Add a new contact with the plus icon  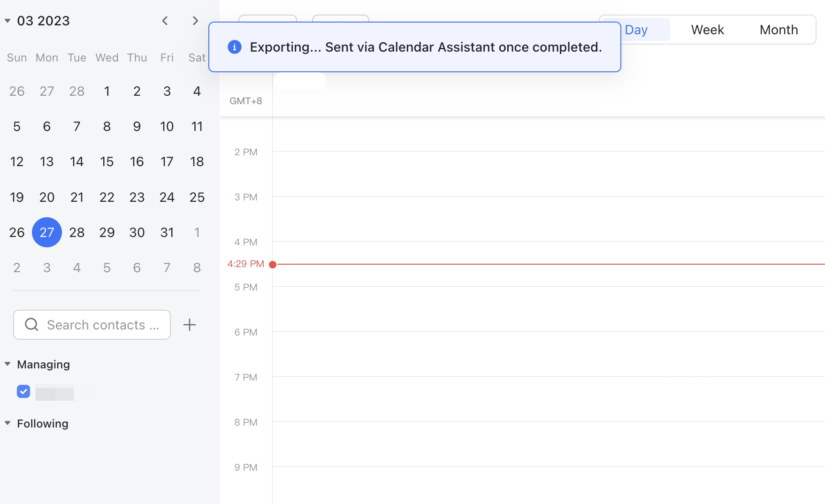click(x=190, y=324)
